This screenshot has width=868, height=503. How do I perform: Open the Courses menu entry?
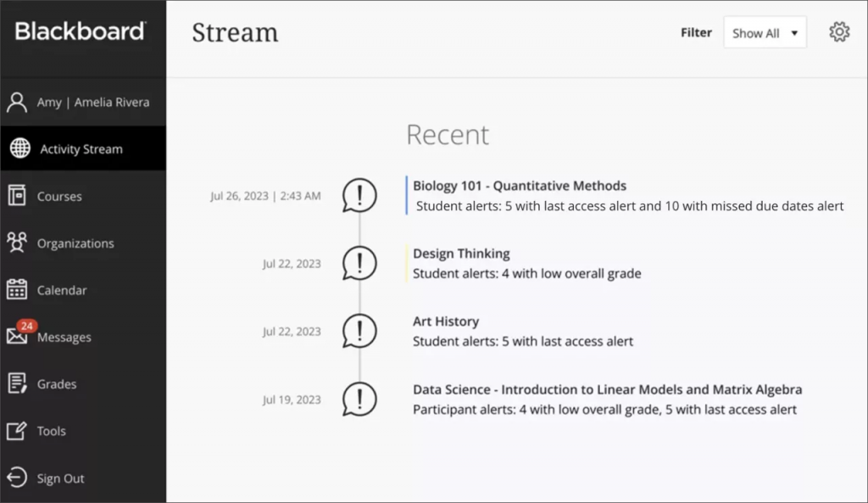click(59, 196)
